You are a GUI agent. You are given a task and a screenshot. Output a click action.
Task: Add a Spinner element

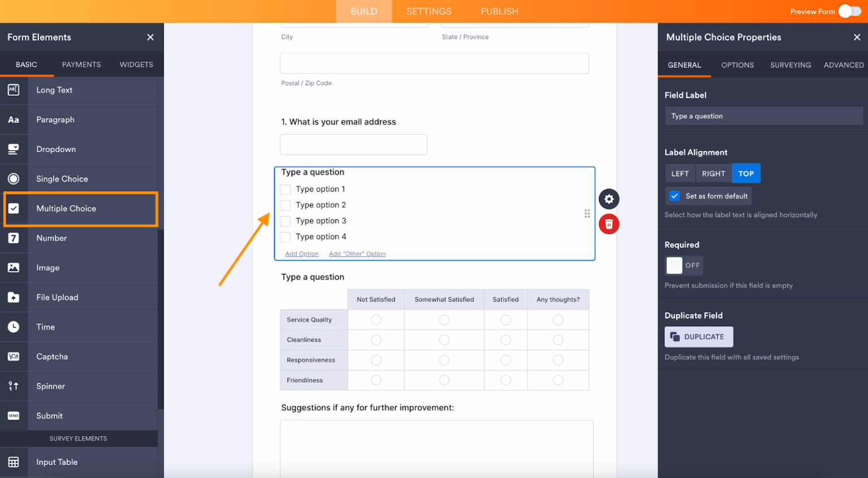tap(50, 386)
